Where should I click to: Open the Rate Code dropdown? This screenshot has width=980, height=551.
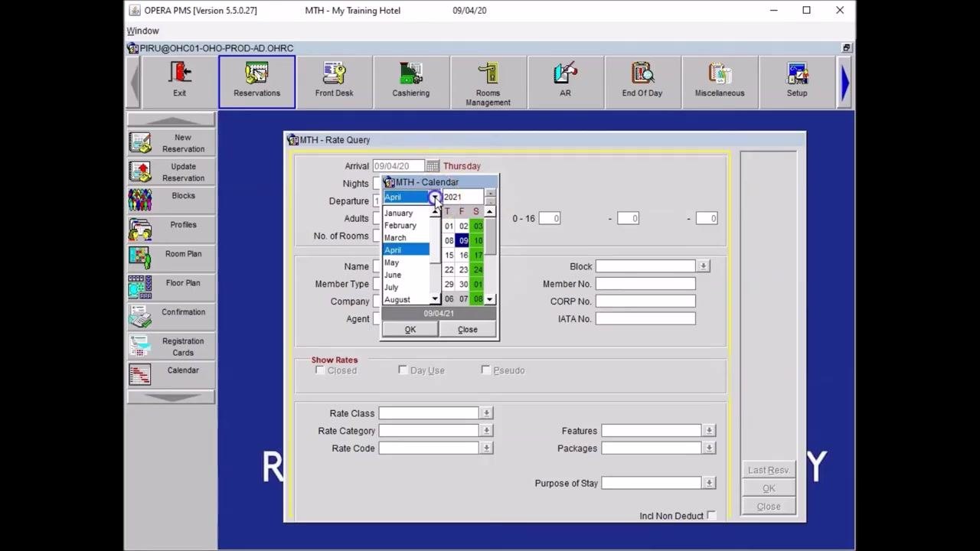point(486,448)
